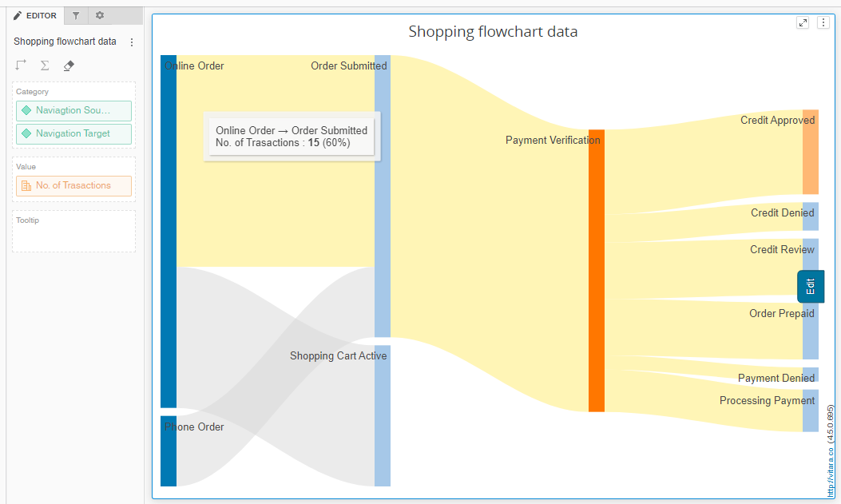Select the swap axes arrow icon
This screenshot has height=504, width=841.
[21, 65]
